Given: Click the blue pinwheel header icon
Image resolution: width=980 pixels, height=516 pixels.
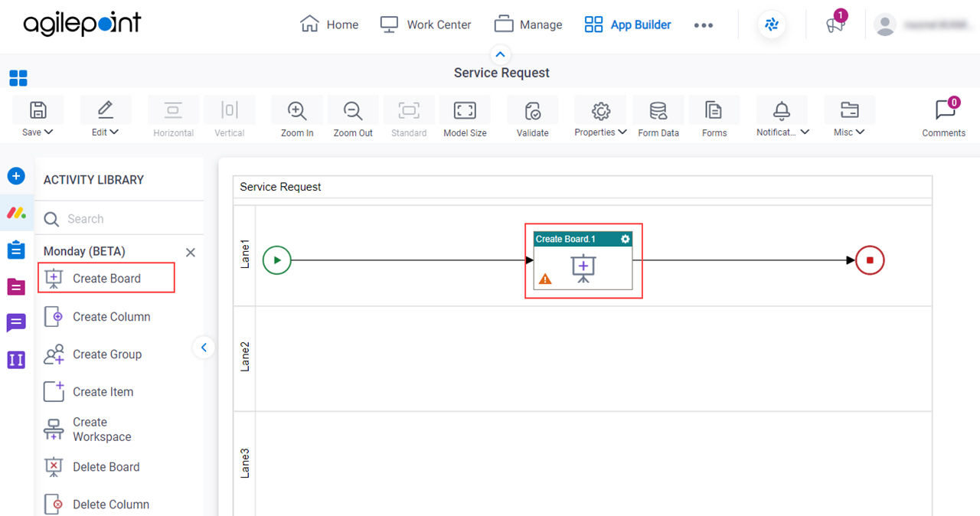Looking at the screenshot, I should click(772, 24).
